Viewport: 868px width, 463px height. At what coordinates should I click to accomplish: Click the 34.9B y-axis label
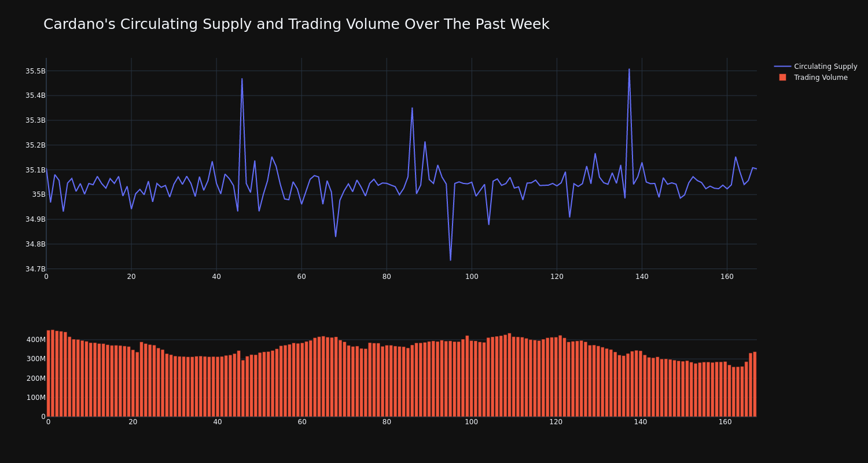click(35, 219)
